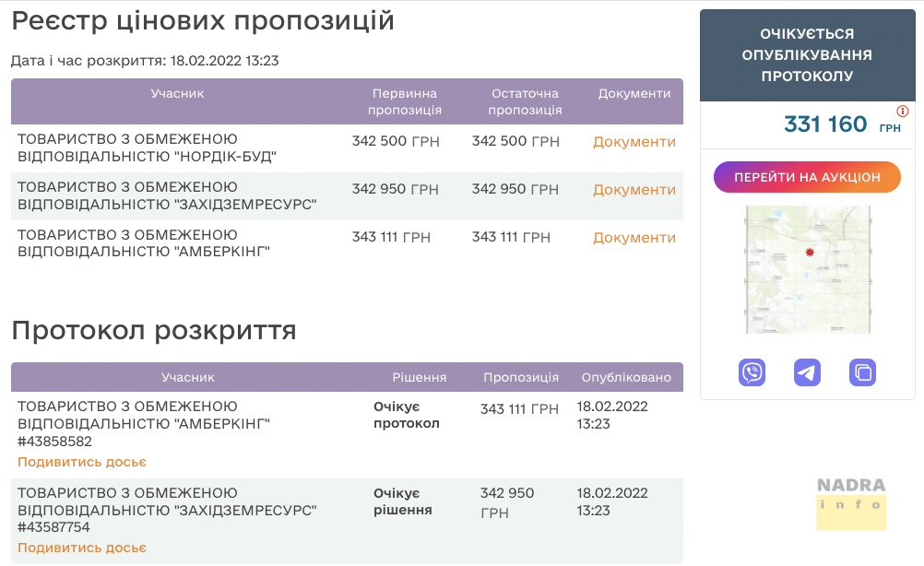Open Документи link for 'НОРДІК-БУД'

click(634, 142)
